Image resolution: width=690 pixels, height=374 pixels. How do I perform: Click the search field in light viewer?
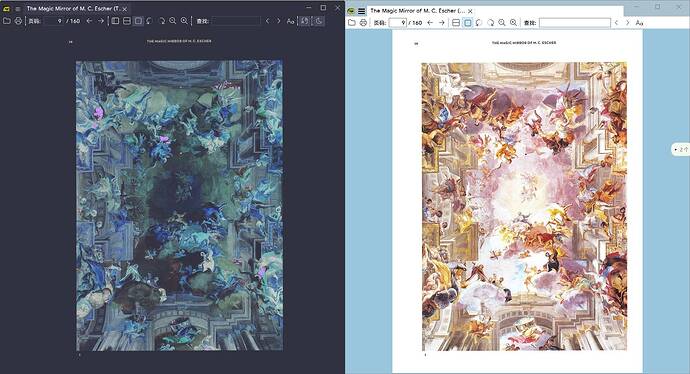[575, 22]
